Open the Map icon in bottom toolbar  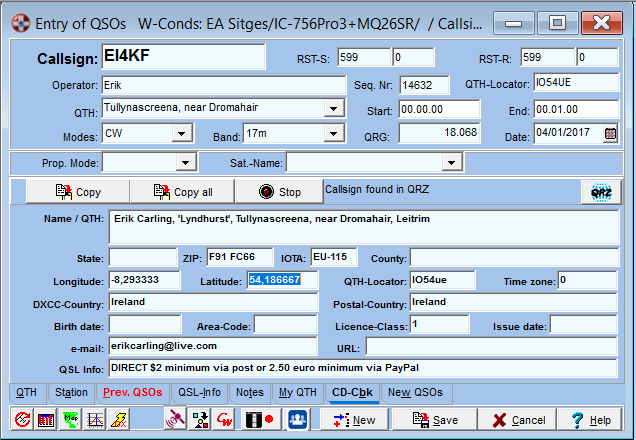click(x=70, y=420)
